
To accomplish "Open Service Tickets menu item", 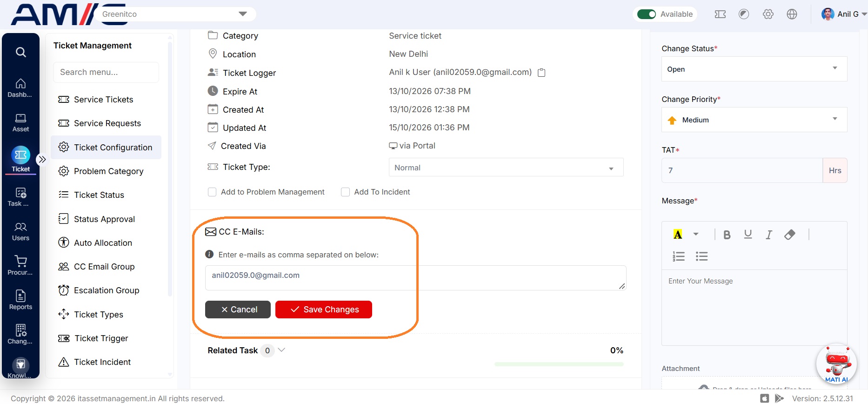I will [x=106, y=100].
